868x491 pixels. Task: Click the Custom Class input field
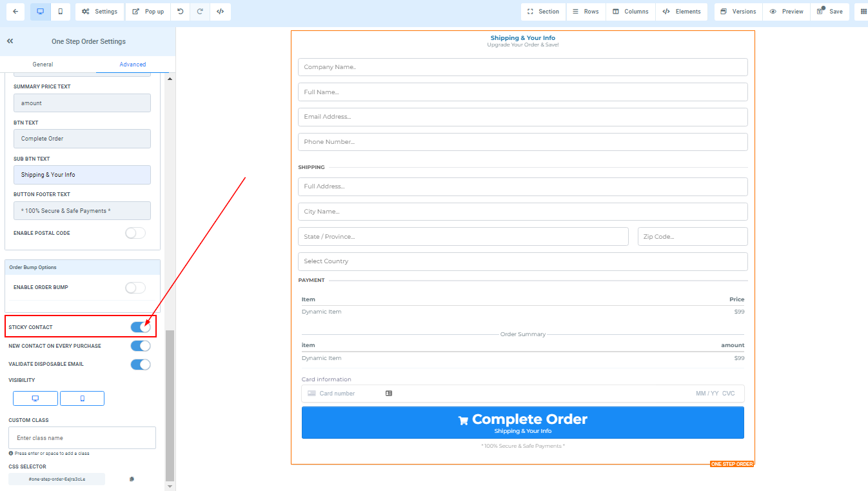(83, 438)
